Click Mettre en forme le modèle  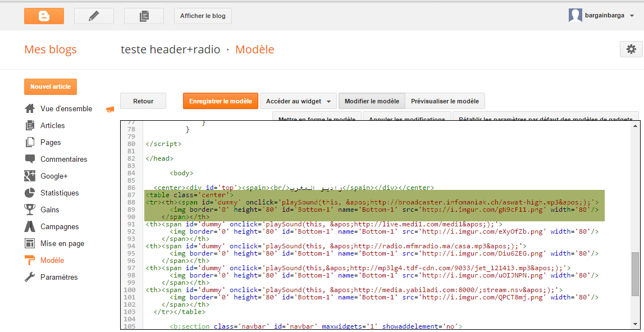pos(317,116)
